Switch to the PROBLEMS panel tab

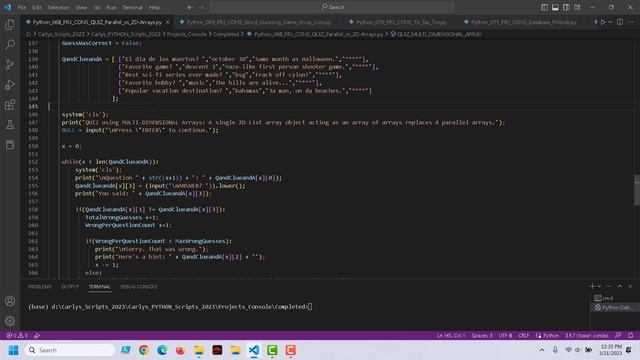click(x=40, y=287)
